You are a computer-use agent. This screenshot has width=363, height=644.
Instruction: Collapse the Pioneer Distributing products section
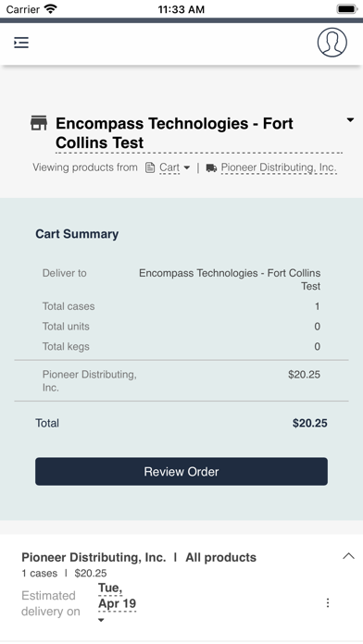pos(348,556)
